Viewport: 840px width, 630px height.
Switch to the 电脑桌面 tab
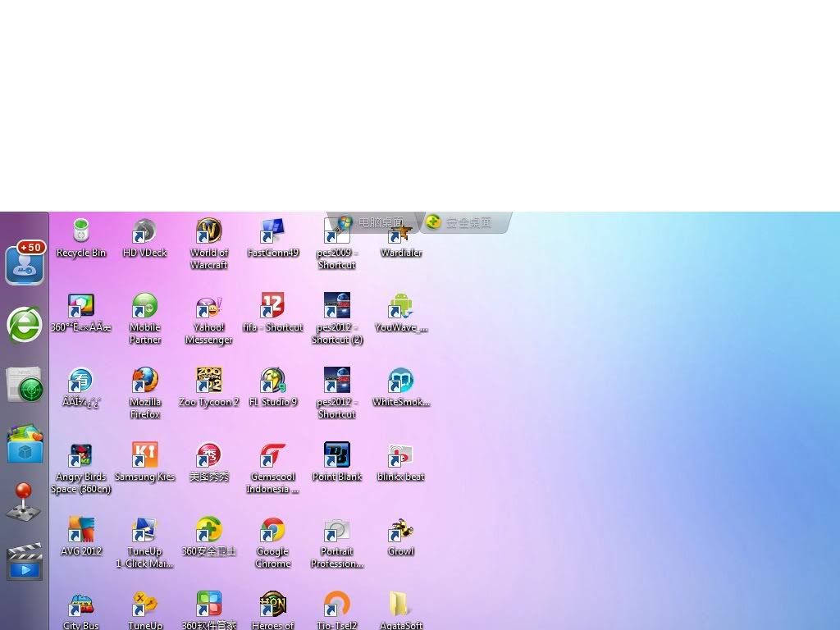pos(373,222)
